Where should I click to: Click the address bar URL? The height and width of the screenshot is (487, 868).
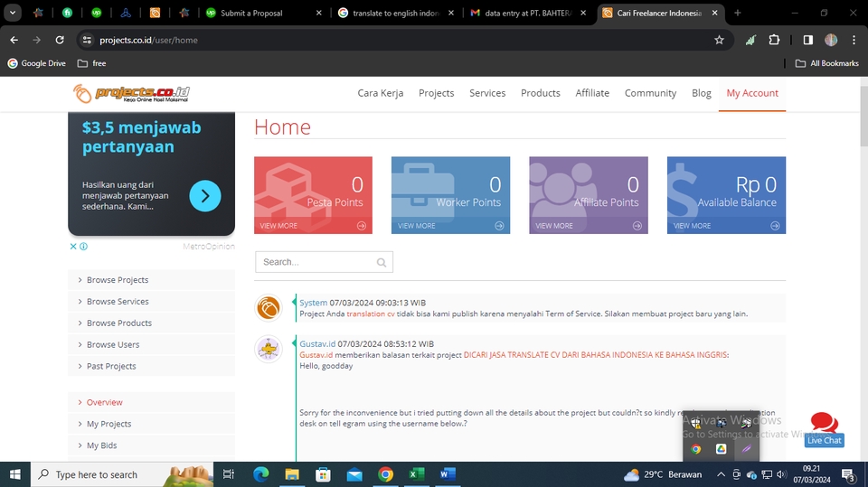coord(148,40)
